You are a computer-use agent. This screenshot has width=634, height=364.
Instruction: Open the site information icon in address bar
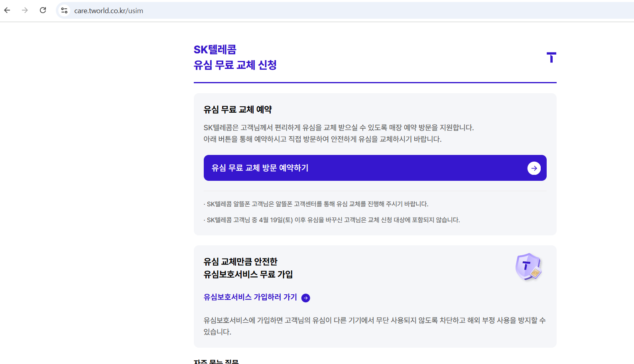click(x=64, y=10)
